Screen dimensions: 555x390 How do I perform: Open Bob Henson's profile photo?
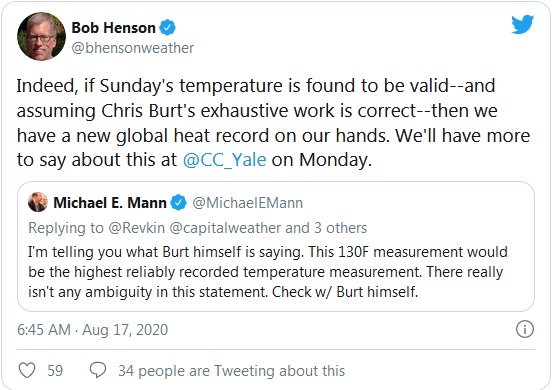[x=41, y=36]
